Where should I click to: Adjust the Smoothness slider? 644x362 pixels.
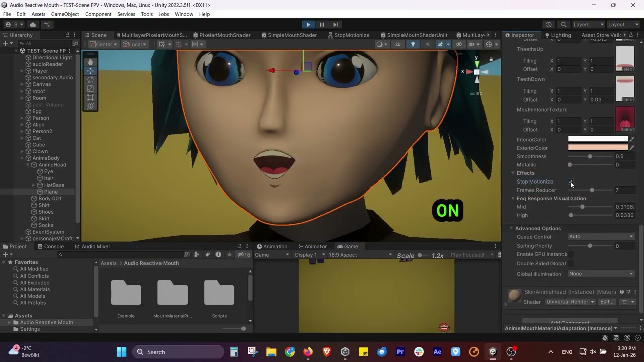pyautogui.click(x=590, y=156)
